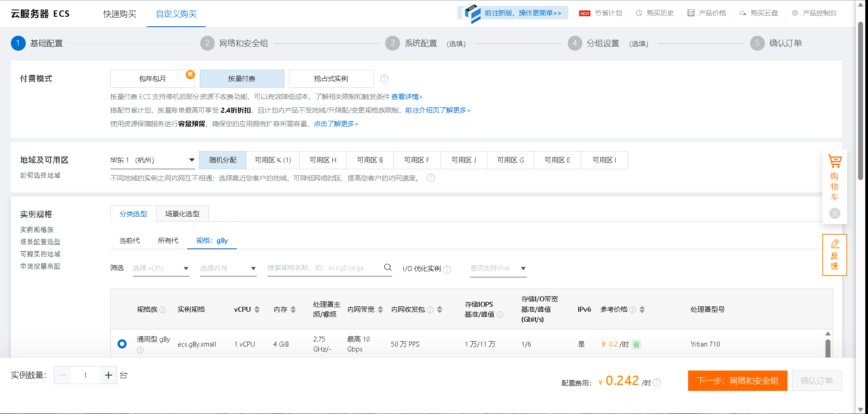Open the 华东 1 (杭州) region dropdown

click(152, 160)
